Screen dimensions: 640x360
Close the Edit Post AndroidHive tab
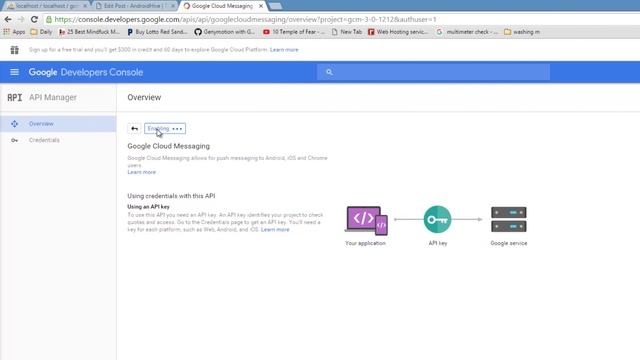pos(173,6)
